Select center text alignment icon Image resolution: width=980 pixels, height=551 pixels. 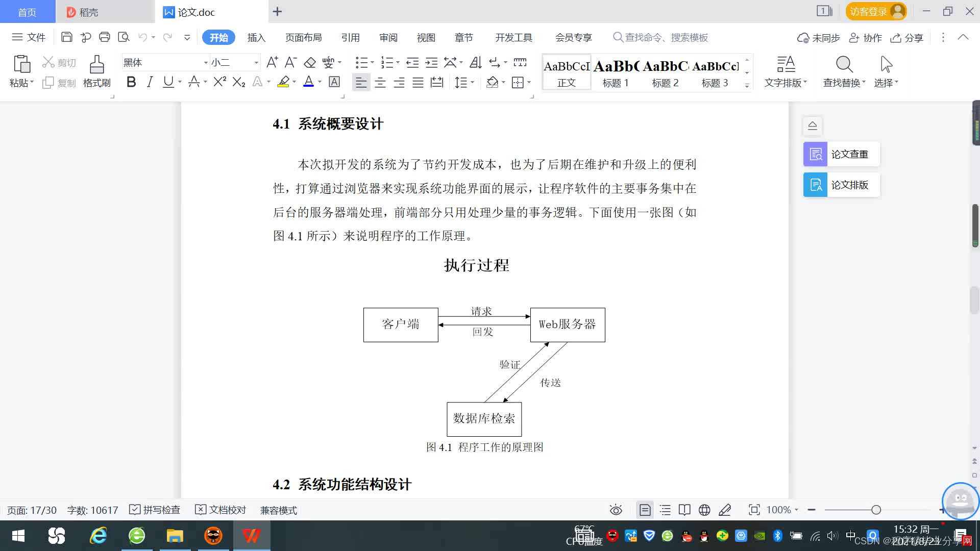pos(380,83)
